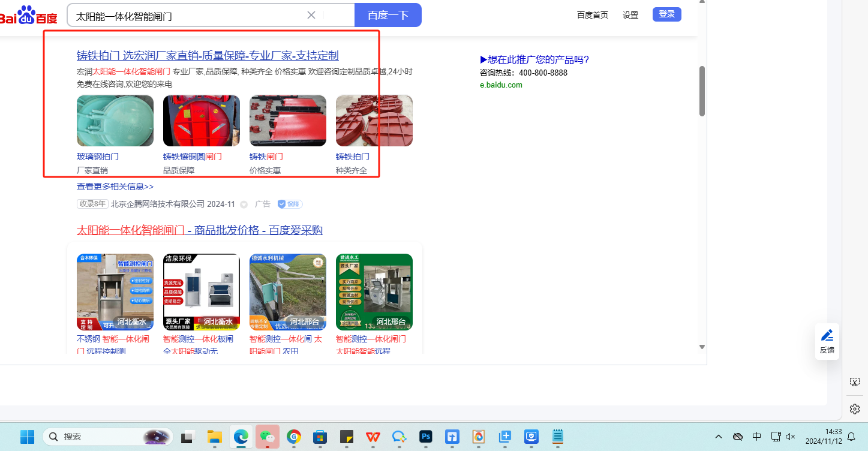Click 查看更多相关信息>> link
Image resolution: width=868 pixels, height=451 pixels.
tap(115, 187)
